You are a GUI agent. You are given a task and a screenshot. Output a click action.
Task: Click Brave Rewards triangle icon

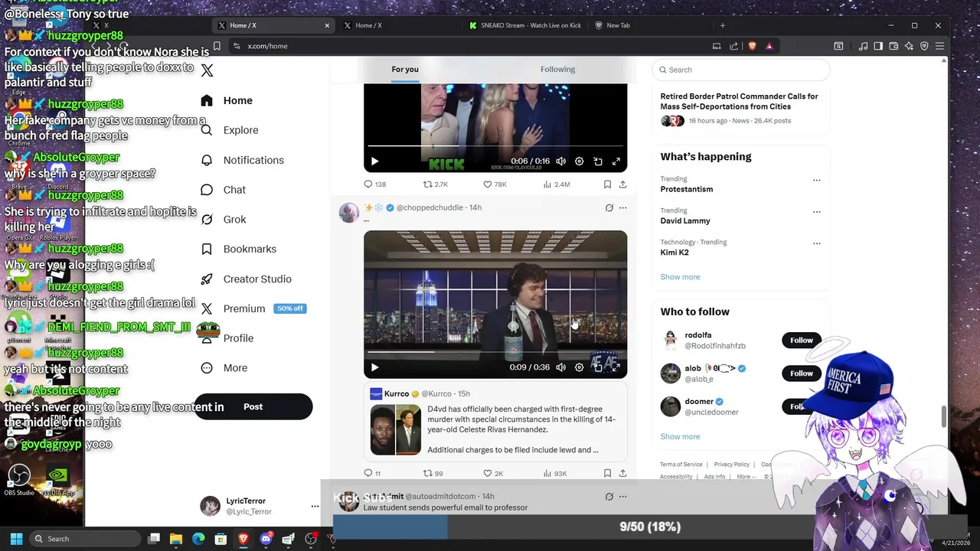click(769, 46)
